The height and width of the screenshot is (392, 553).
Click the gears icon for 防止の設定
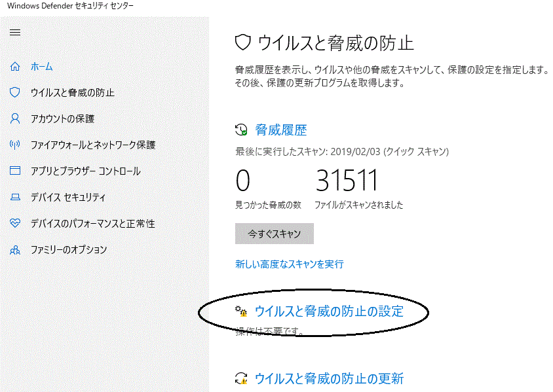(x=241, y=312)
